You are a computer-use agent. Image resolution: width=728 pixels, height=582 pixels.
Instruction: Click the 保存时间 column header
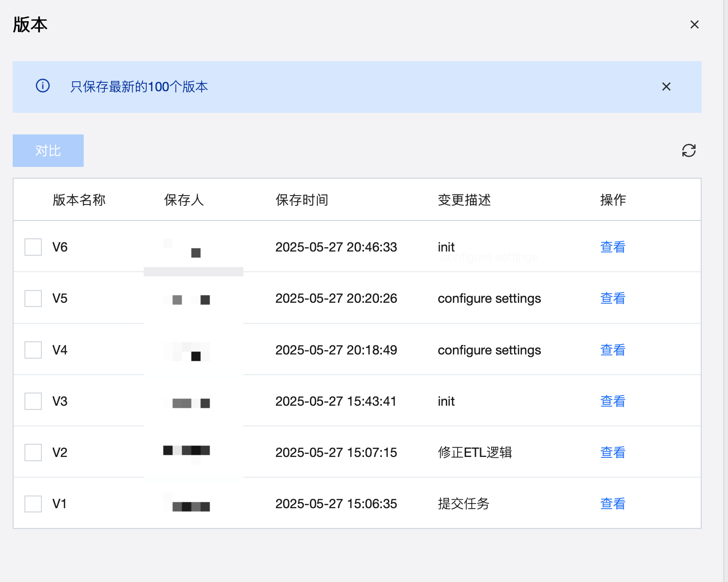click(301, 200)
